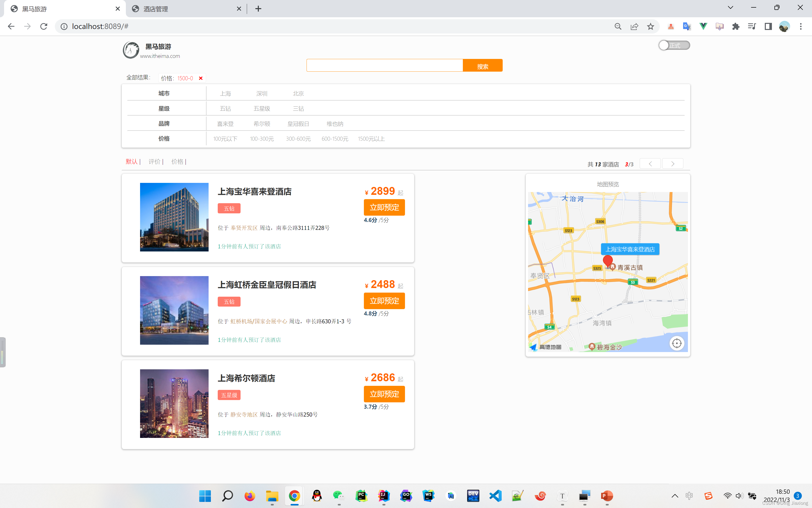Sort results by 价格
Screen dimensions: 812x508
(x=177, y=162)
